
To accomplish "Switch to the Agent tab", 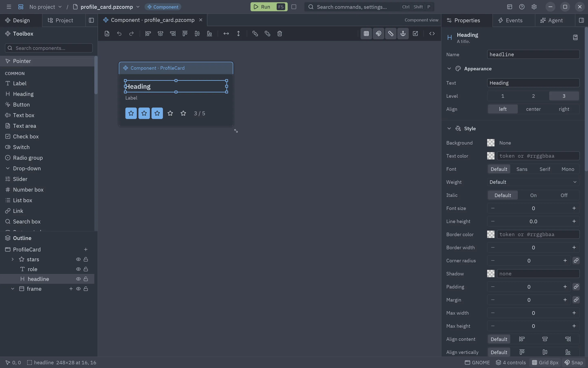I will pyautogui.click(x=555, y=20).
